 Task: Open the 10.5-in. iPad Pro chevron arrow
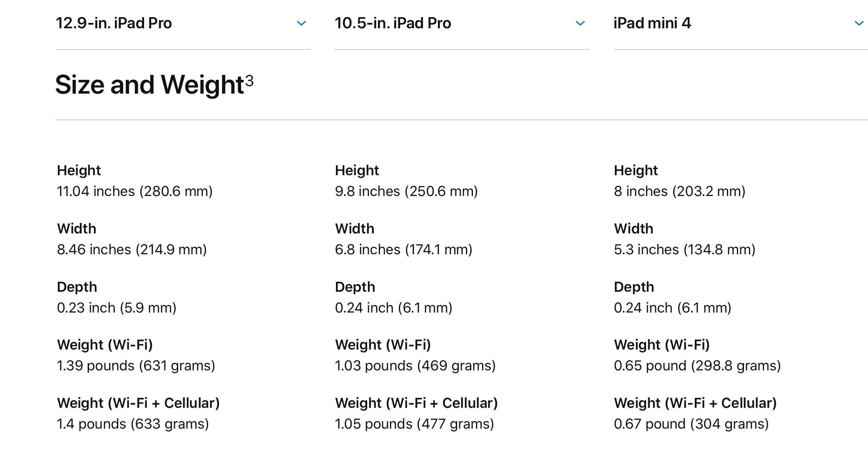click(x=580, y=23)
